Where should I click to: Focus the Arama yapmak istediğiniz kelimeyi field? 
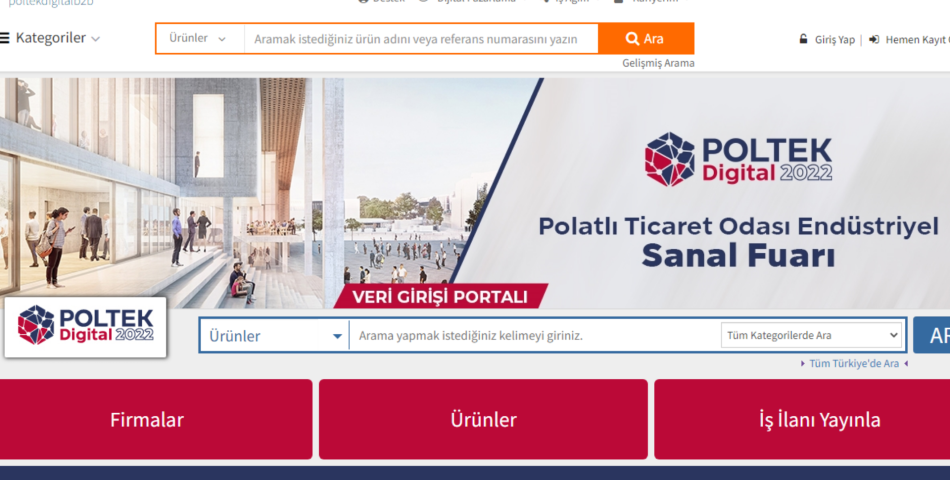pos(535,335)
